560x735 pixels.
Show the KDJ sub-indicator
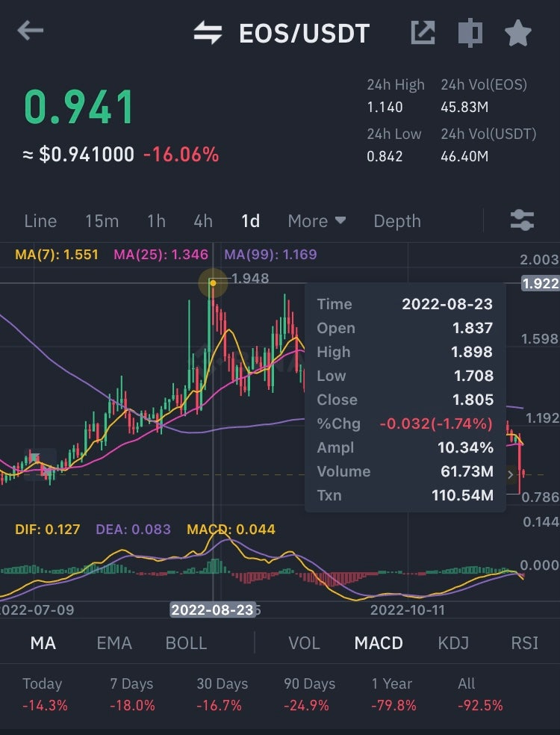pos(453,643)
